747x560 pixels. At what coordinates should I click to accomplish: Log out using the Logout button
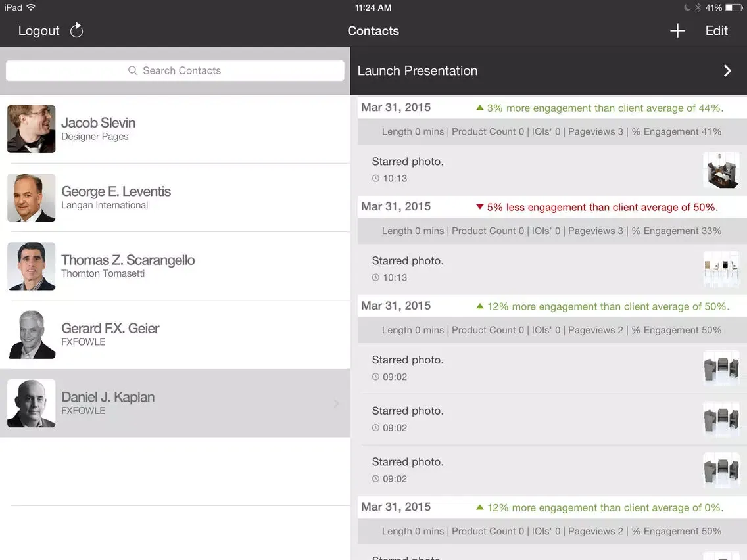click(x=39, y=31)
